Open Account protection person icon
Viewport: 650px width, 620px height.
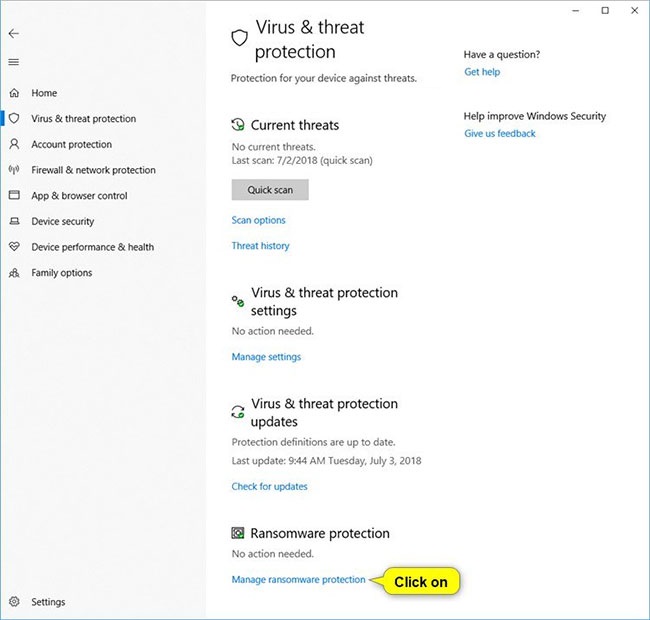pos(14,145)
